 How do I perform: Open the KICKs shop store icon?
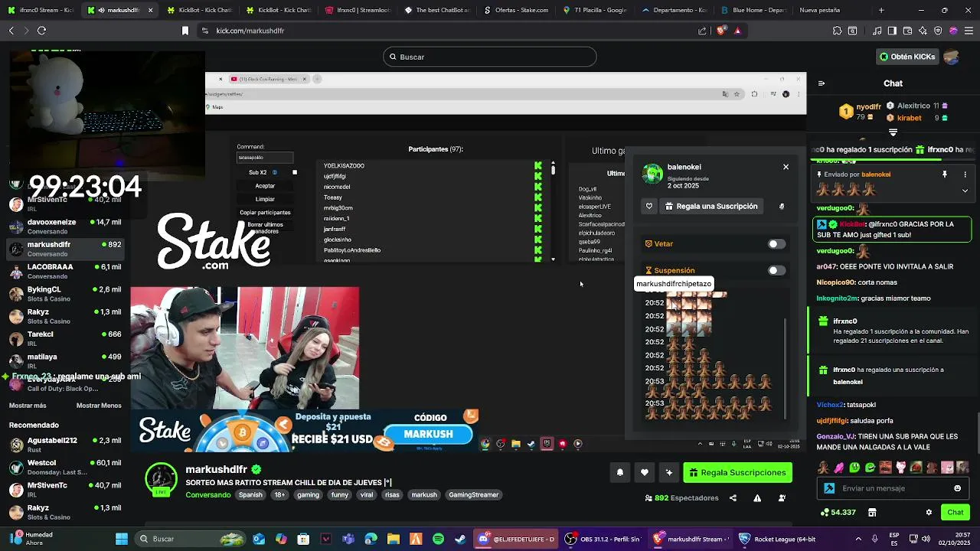(x=872, y=512)
